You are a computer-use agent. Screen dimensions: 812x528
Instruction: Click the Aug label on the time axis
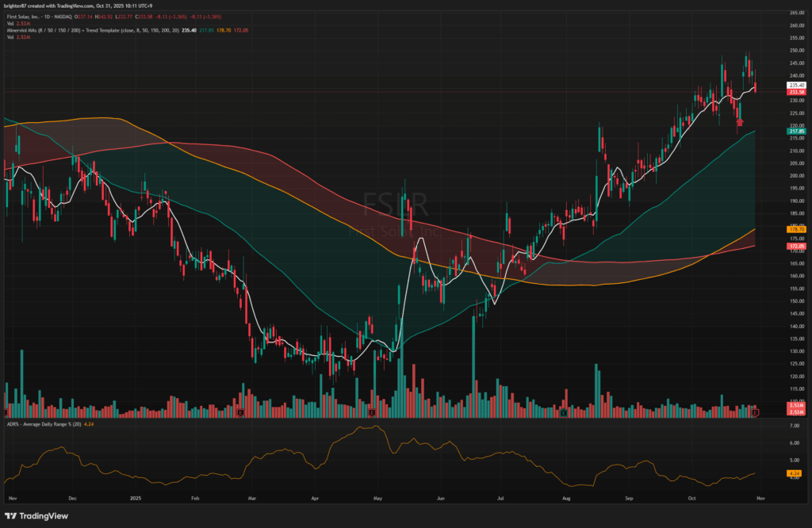(565, 499)
